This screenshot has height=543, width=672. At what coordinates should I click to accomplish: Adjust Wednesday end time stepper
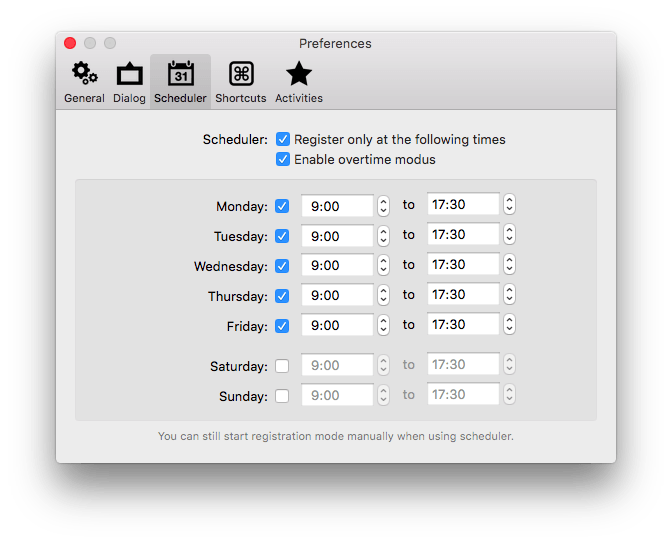(x=509, y=264)
